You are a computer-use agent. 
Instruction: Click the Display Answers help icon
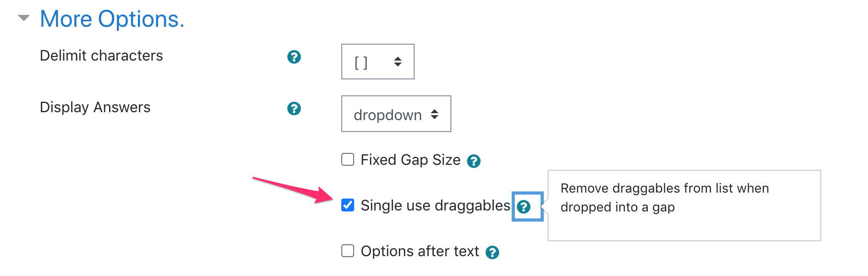[x=294, y=109]
